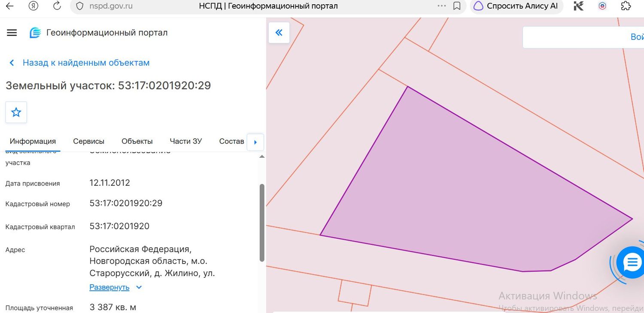The width and height of the screenshot is (644, 313).
Task: Click the scrollbar up arrow in info panel
Action: (262, 157)
